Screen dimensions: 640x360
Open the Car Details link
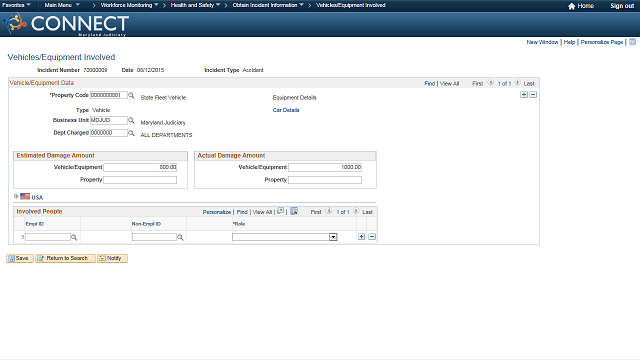point(286,110)
